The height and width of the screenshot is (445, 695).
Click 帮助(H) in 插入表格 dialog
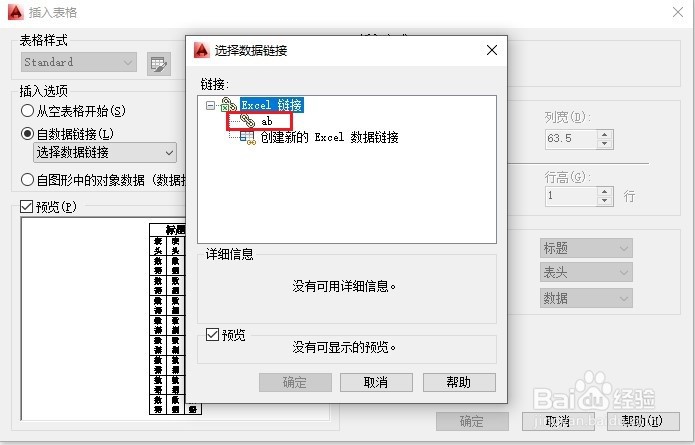tap(643, 421)
